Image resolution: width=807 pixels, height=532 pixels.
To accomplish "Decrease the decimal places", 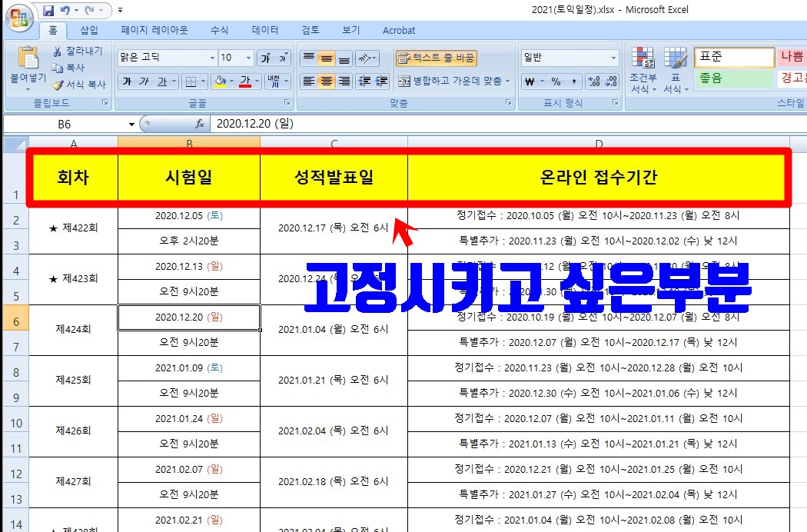I will (611, 81).
